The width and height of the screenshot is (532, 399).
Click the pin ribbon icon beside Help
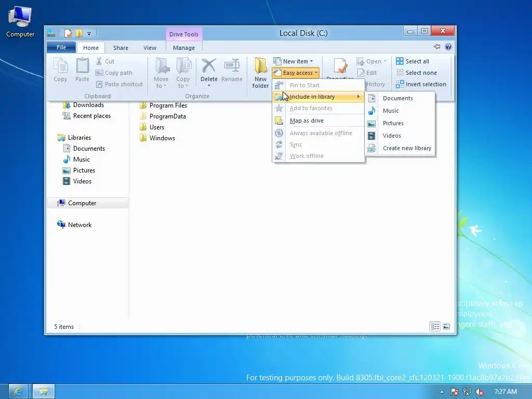[437, 47]
